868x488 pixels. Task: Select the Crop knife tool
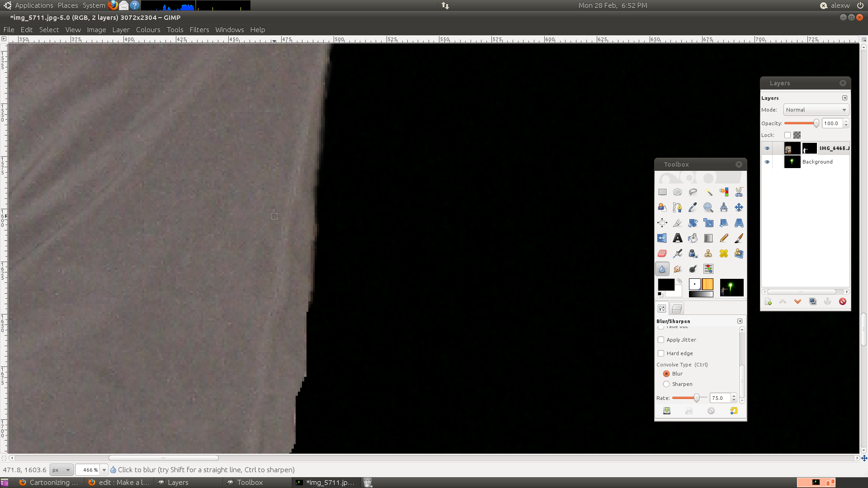pos(677,223)
